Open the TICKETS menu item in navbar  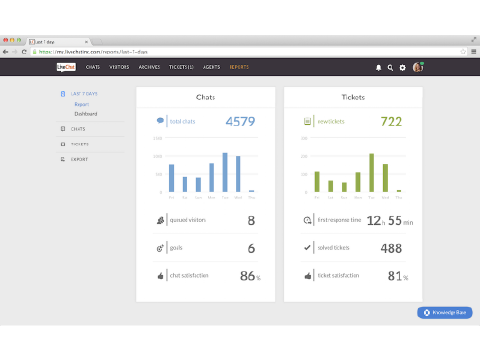181,67
